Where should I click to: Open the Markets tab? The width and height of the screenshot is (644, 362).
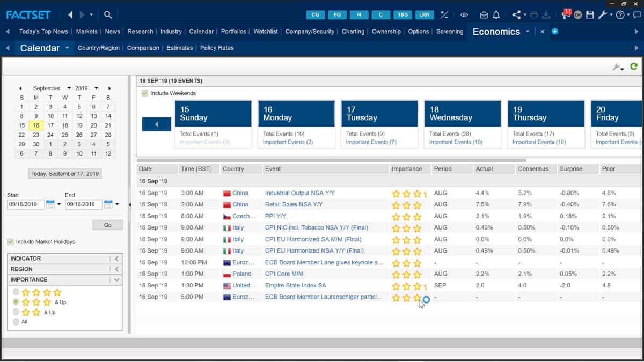click(86, 32)
